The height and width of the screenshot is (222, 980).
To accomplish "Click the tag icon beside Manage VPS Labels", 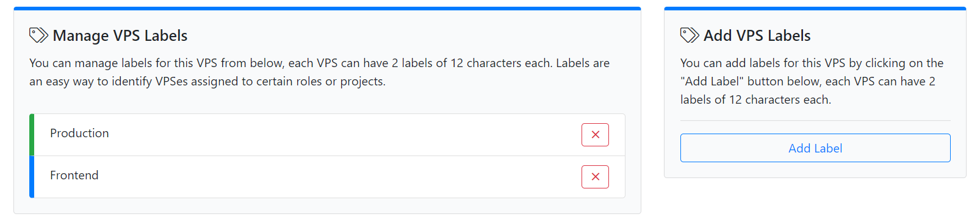I will point(38,35).
